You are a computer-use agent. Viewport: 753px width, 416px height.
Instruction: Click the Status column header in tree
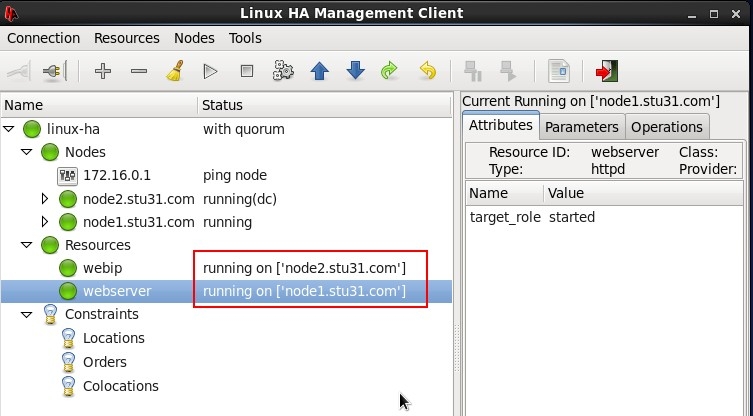coord(324,105)
